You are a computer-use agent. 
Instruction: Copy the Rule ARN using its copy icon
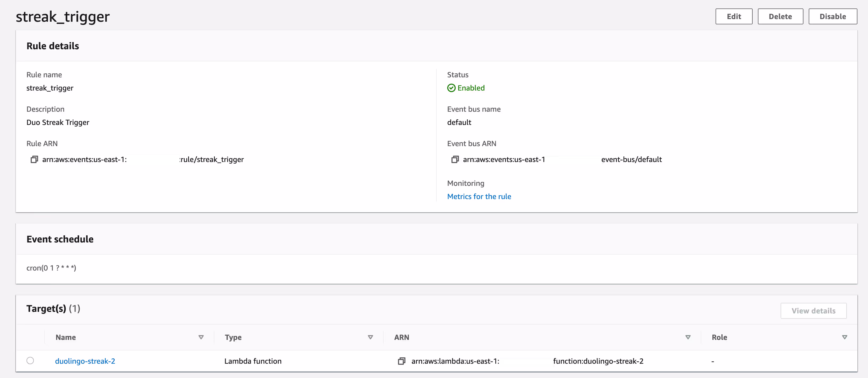tap(34, 159)
